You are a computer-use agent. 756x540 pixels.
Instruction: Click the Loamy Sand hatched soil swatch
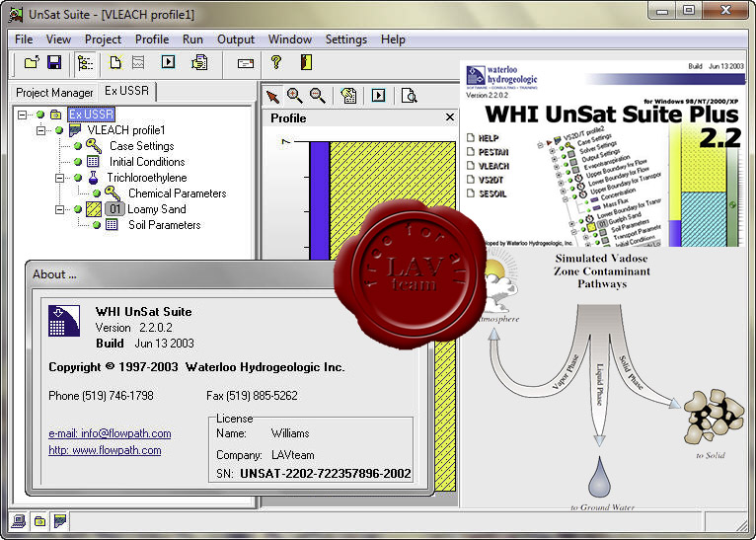(94, 209)
